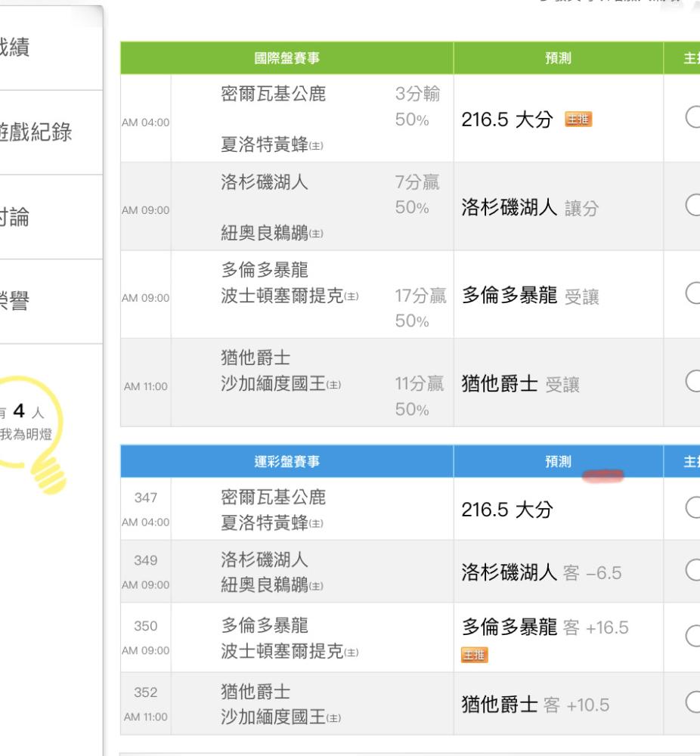The width and height of the screenshot is (700, 756).
Task: Click the 國際盤賽事 column header
Action: pyautogui.click(x=287, y=58)
